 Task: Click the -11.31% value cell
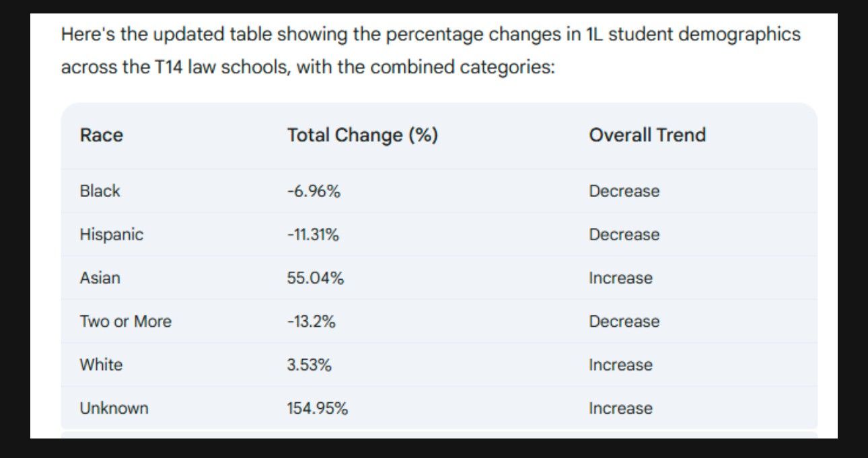click(x=313, y=235)
